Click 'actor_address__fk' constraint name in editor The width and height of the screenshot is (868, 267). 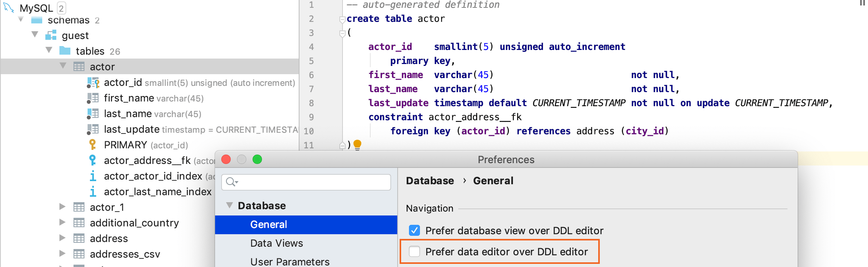[475, 117]
